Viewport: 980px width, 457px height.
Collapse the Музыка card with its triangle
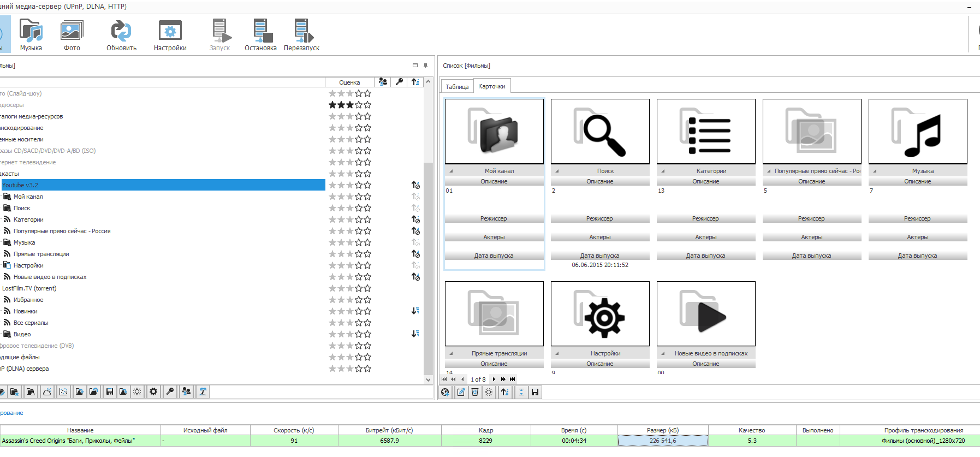875,171
